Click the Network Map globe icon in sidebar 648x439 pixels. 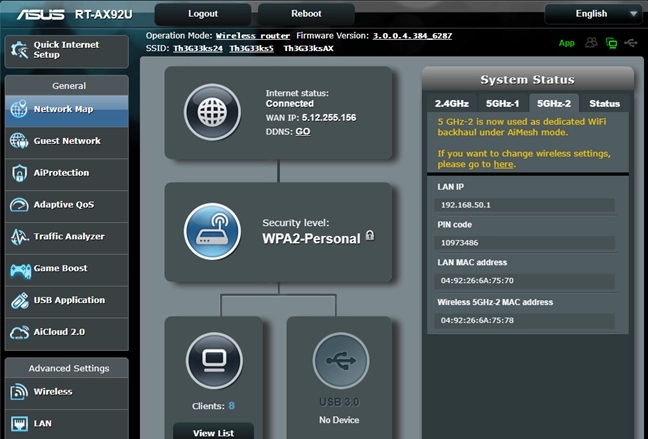click(19, 109)
